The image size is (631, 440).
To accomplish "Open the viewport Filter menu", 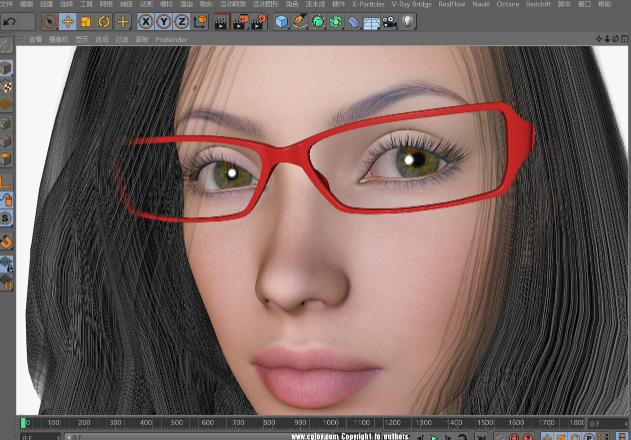I will tap(122, 39).
